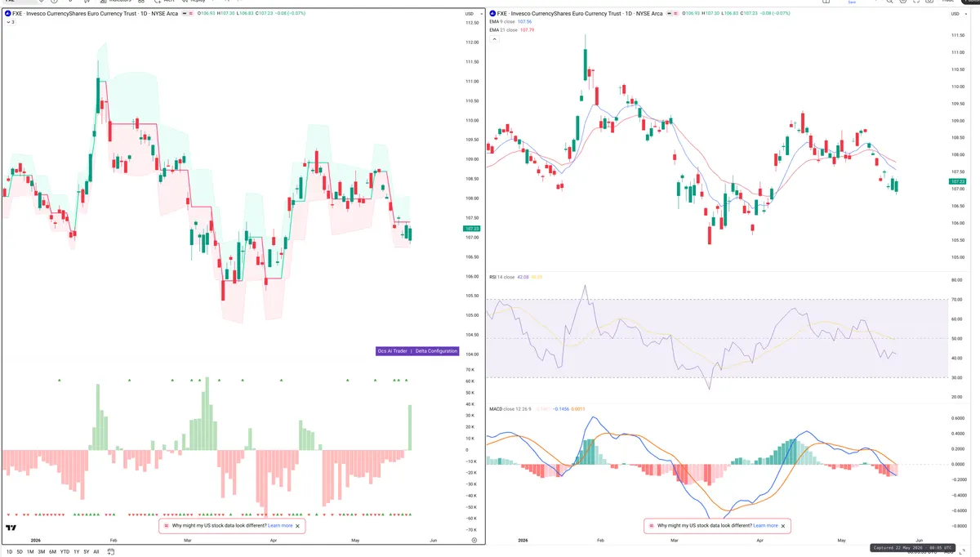Image resolution: width=980 pixels, height=557 pixels.
Task: Click the Save label in top toolbar
Action: (x=852, y=2)
